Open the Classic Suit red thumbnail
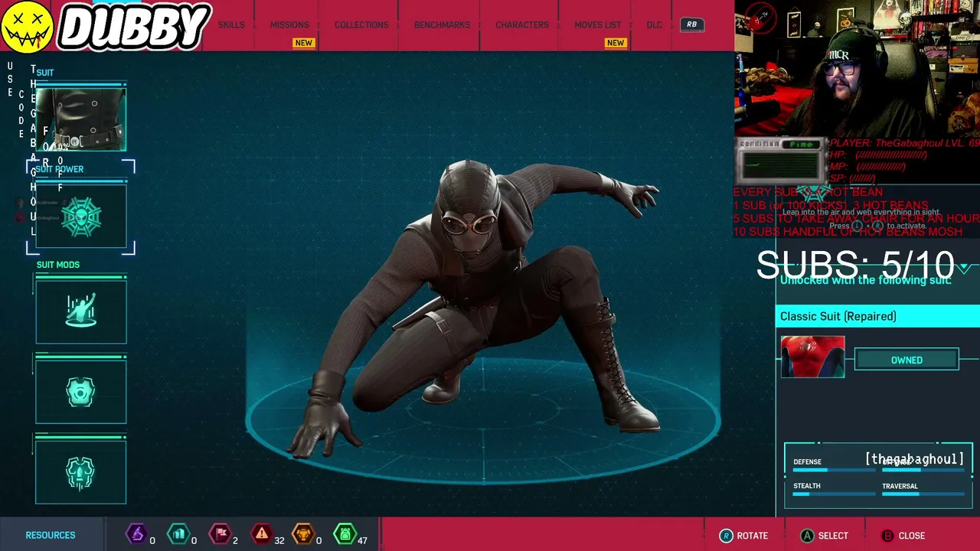Image resolution: width=980 pixels, height=551 pixels. 812,357
